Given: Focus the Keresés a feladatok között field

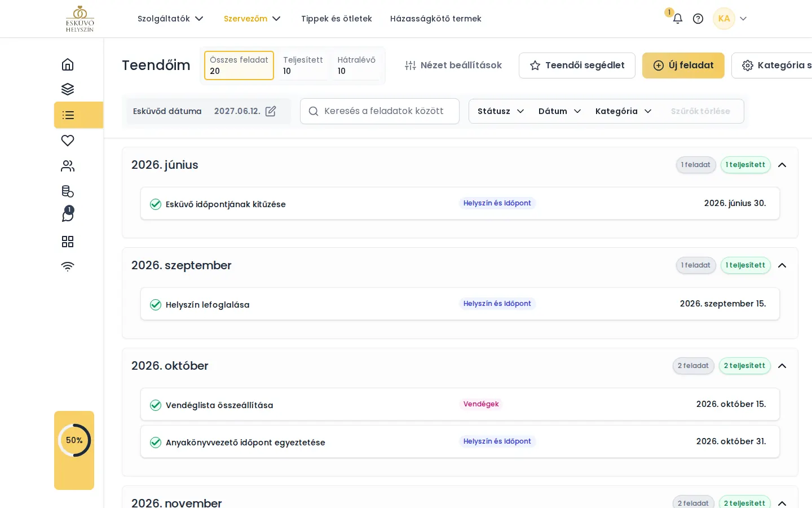Looking at the screenshot, I should (x=379, y=111).
